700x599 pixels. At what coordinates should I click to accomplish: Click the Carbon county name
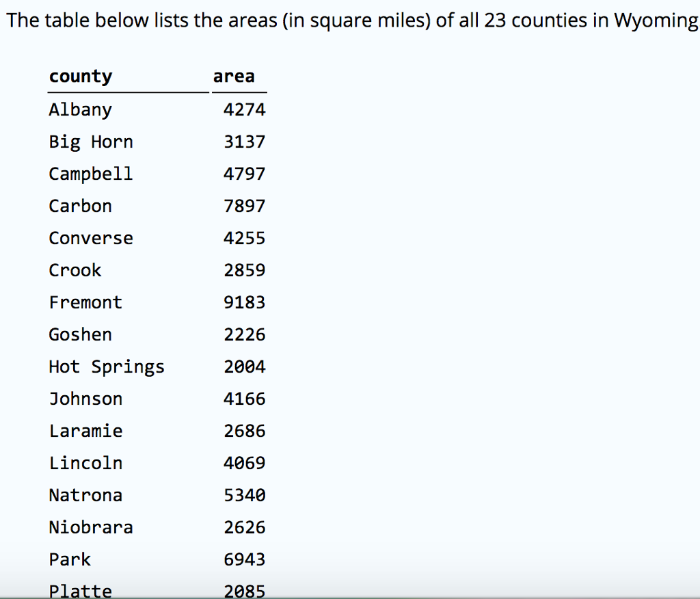(80, 206)
